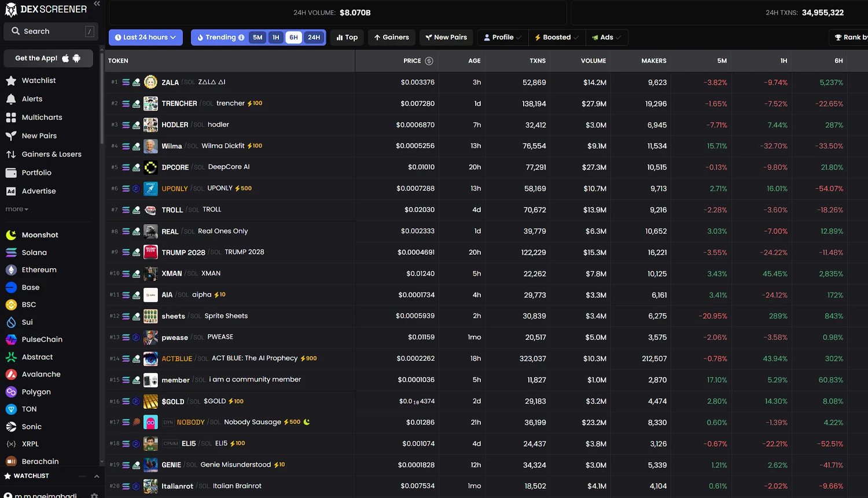Screen dimensions: 868x498
Task: Select the Solana chain icon in the sidebar
Action: click(x=11, y=252)
